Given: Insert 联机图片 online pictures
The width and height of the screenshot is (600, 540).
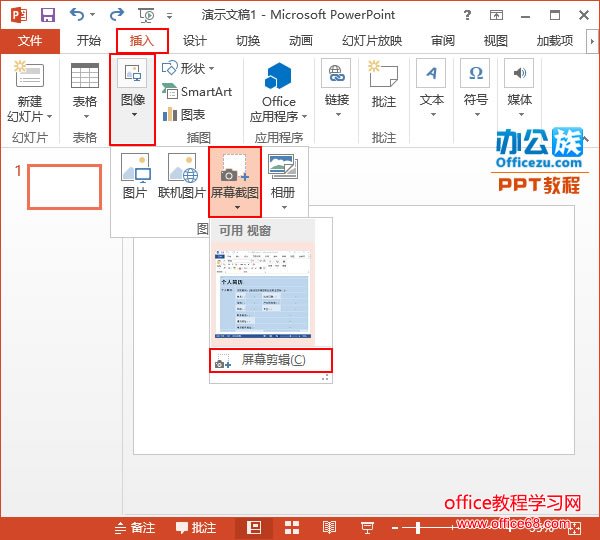Looking at the screenshot, I should [x=182, y=176].
